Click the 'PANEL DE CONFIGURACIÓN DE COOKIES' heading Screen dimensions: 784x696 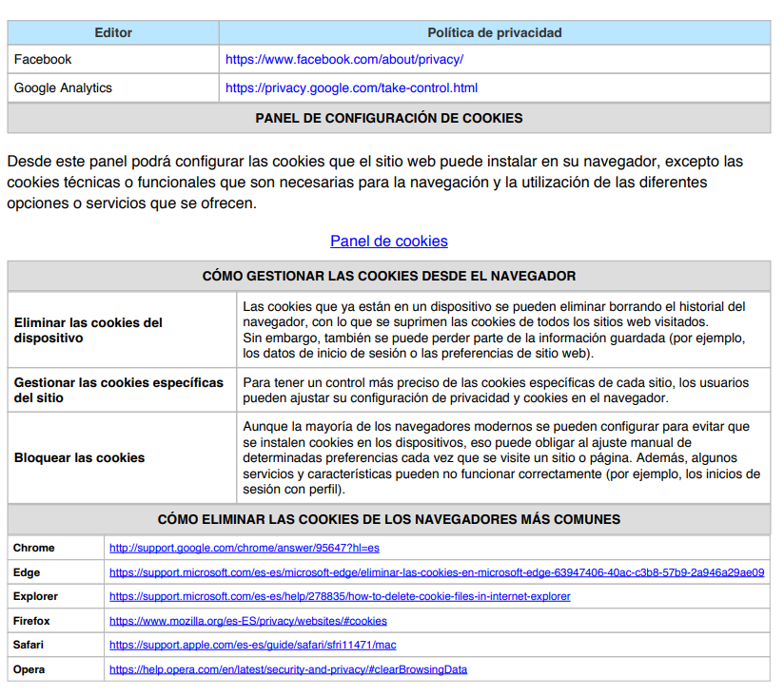click(x=388, y=119)
